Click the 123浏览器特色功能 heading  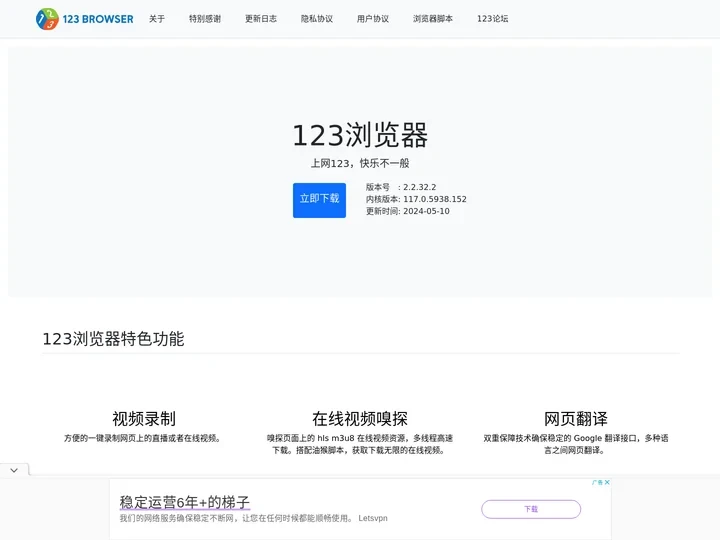pyautogui.click(x=113, y=339)
